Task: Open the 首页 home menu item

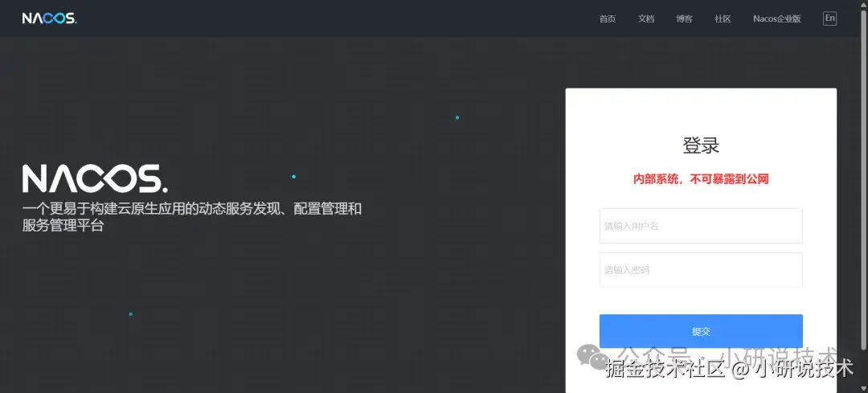Action: tap(608, 18)
